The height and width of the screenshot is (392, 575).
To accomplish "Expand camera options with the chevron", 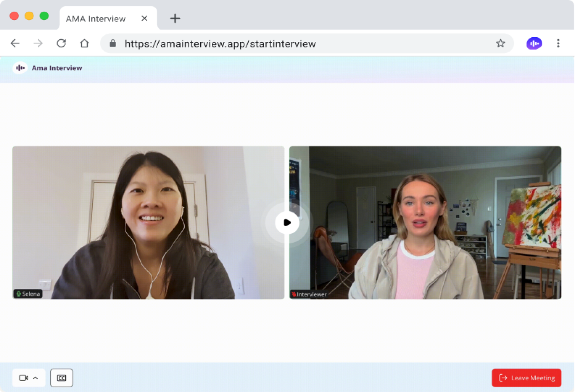I will pyautogui.click(x=35, y=378).
